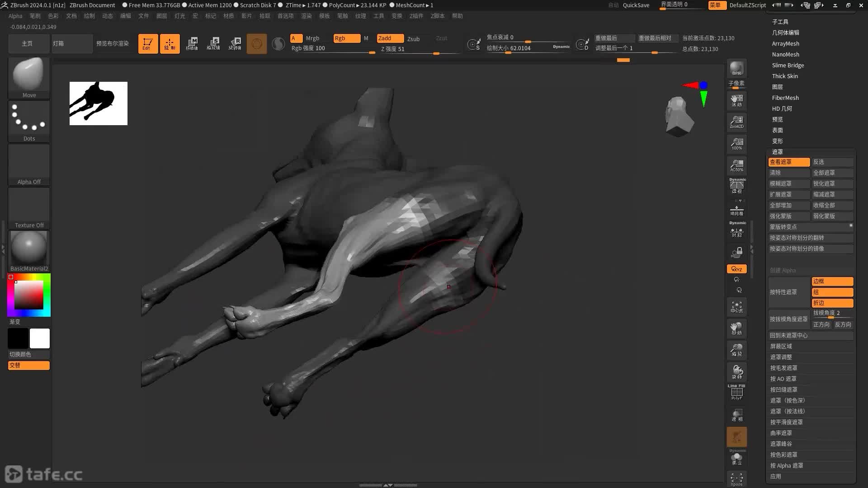Click the Zoom2D icon
The image size is (868, 488).
point(736,122)
